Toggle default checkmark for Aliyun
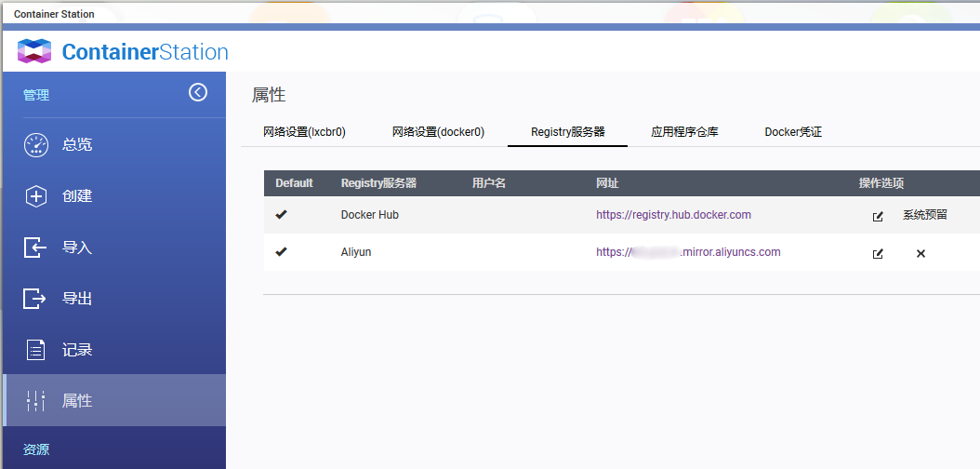Screen dimensions: 980x469 point(281,251)
